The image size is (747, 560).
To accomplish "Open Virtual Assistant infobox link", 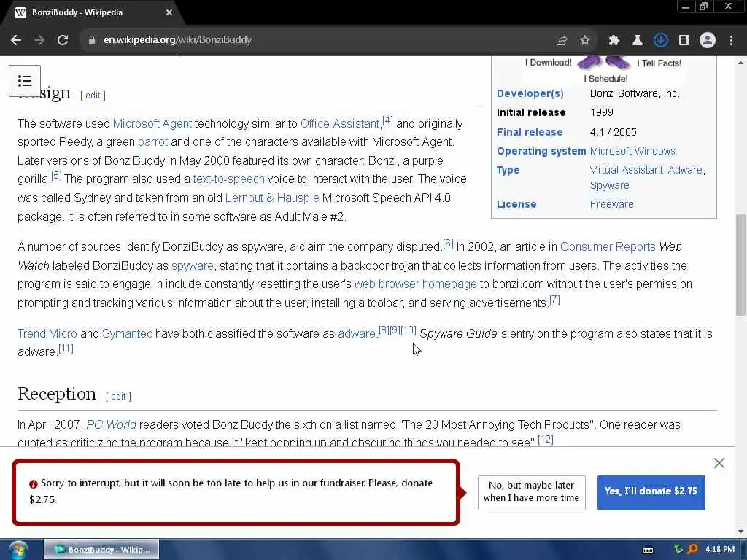I will pyautogui.click(x=627, y=170).
